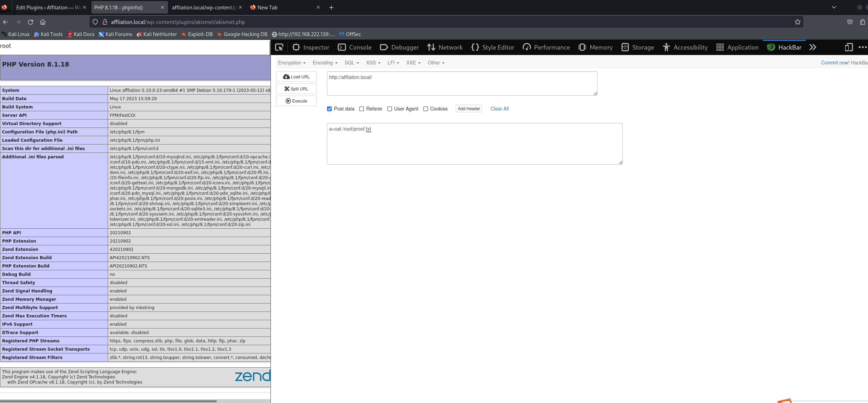Click inside the post data text area
The height and width of the screenshot is (403, 868).
click(x=475, y=146)
